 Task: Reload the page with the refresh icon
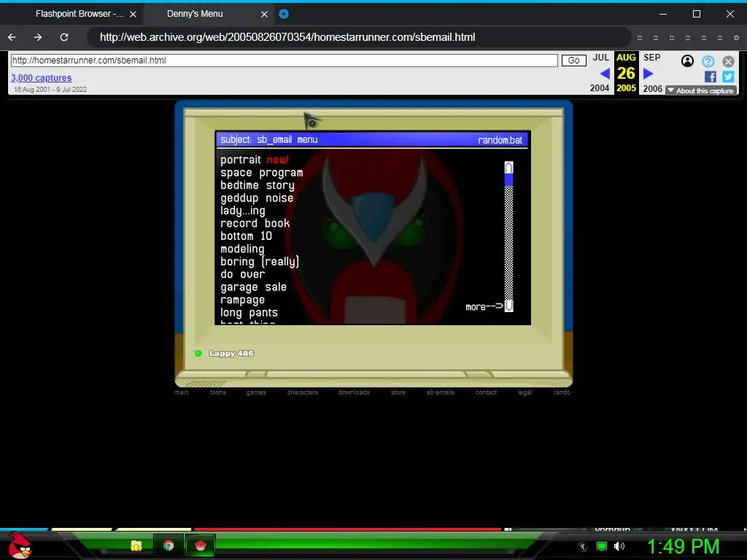point(64,37)
